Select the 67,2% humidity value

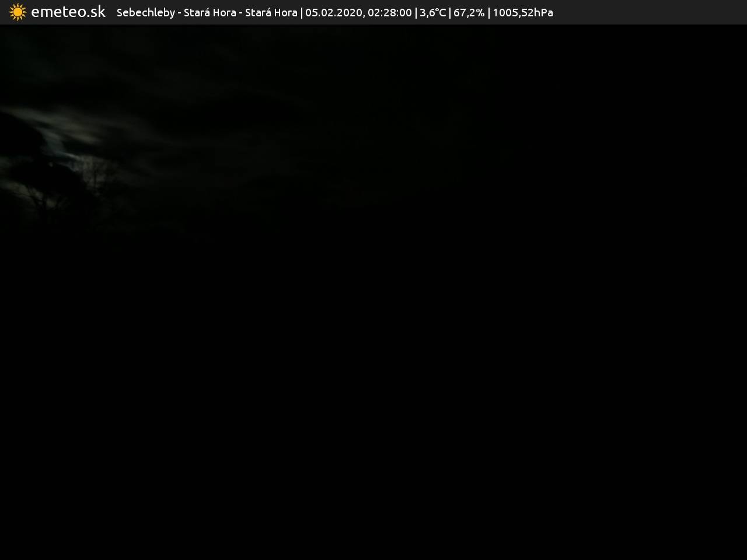[x=469, y=13]
